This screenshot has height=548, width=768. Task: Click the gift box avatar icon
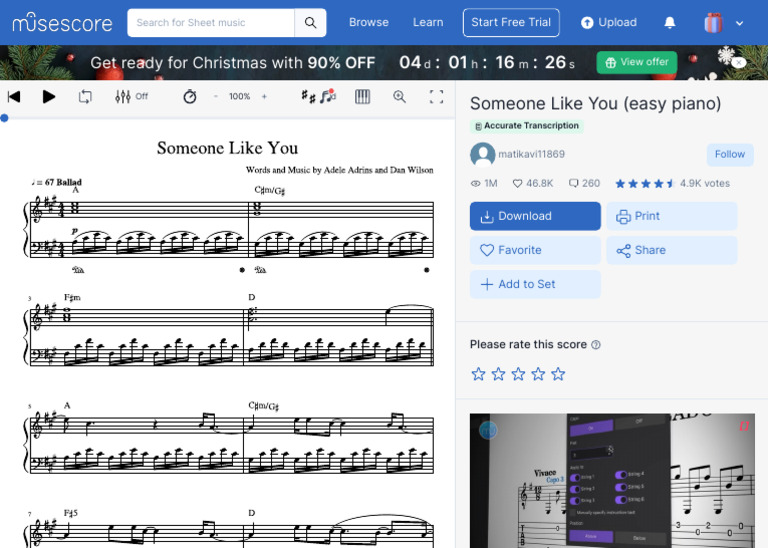point(713,23)
